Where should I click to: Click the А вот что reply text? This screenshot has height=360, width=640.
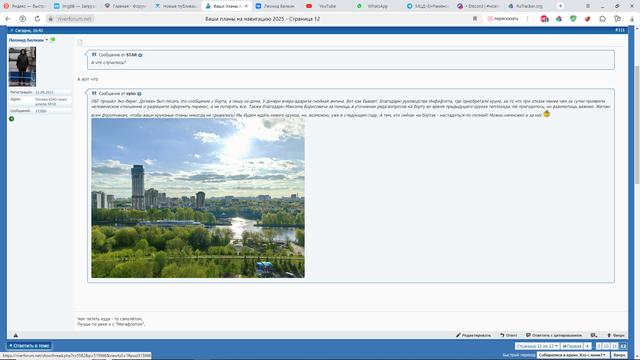click(88, 79)
